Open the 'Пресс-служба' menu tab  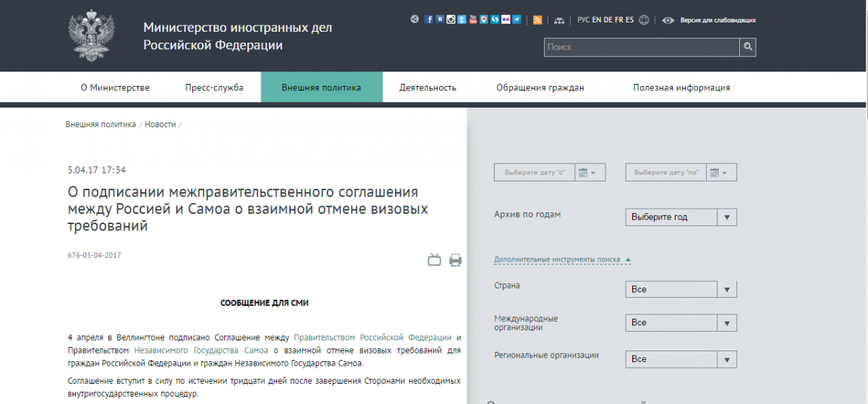click(214, 88)
